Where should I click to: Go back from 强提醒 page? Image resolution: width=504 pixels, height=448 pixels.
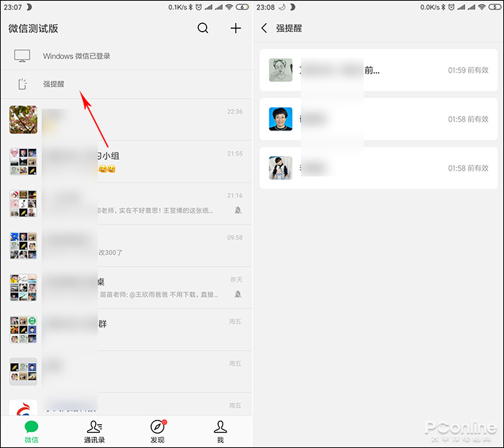[264, 28]
